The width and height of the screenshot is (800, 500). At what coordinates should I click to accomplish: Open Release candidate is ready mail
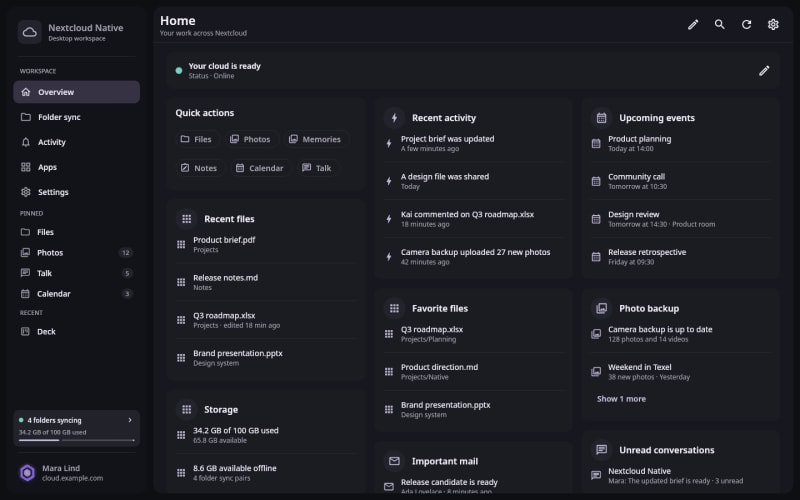(474, 486)
